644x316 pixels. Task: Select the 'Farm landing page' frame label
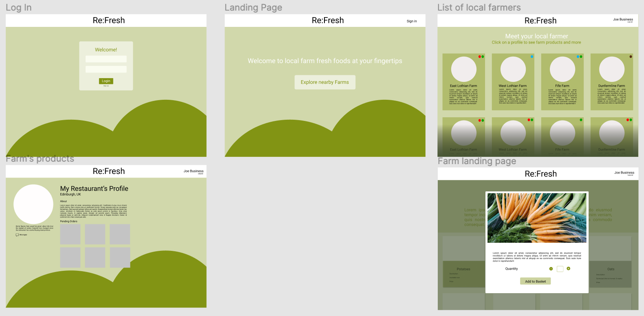coord(477,161)
